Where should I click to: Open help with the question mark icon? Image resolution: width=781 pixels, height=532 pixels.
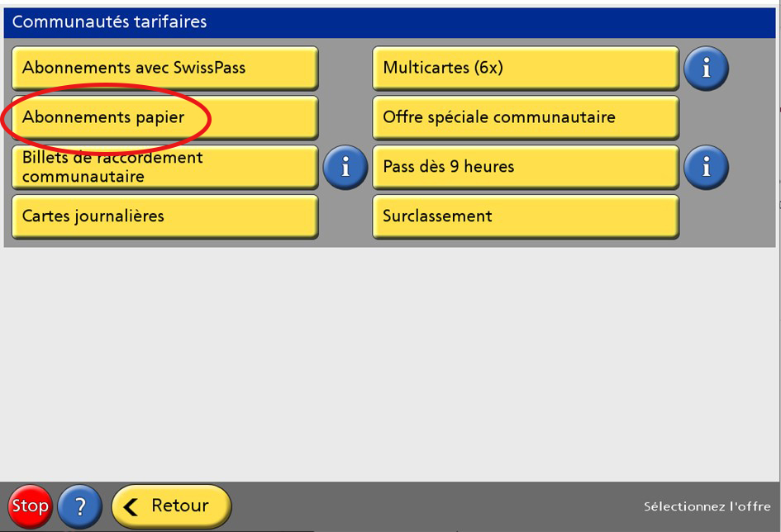tap(79, 506)
